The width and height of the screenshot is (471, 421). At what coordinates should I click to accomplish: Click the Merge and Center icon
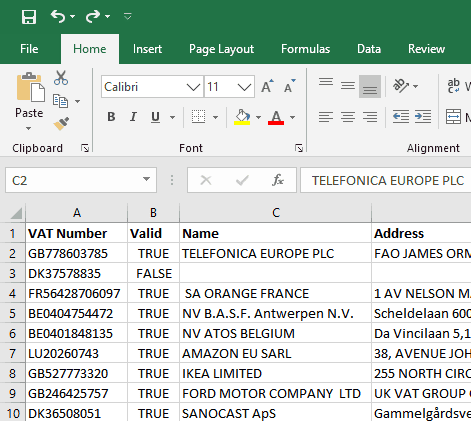pyautogui.click(x=453, y=117)
